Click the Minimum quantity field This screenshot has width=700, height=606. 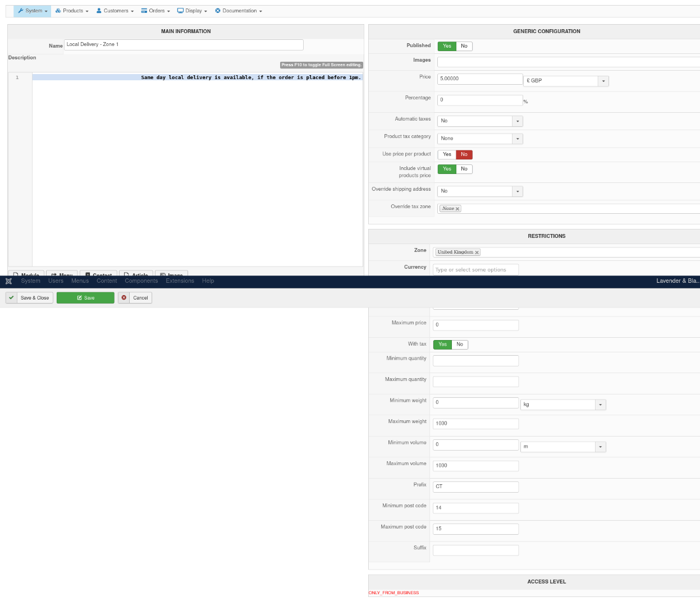click(x=476, y=361)
